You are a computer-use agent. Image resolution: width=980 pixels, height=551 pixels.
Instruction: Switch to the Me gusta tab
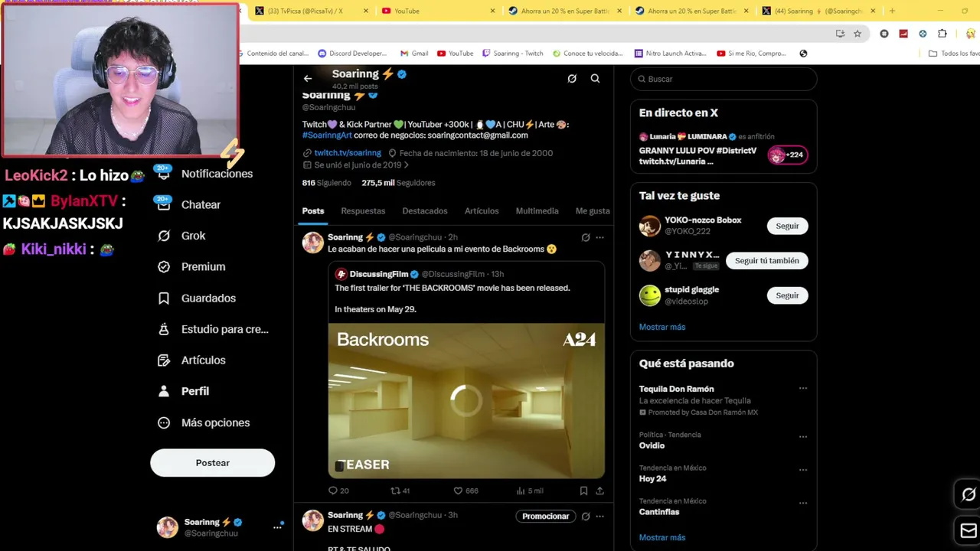pos(593,210)
